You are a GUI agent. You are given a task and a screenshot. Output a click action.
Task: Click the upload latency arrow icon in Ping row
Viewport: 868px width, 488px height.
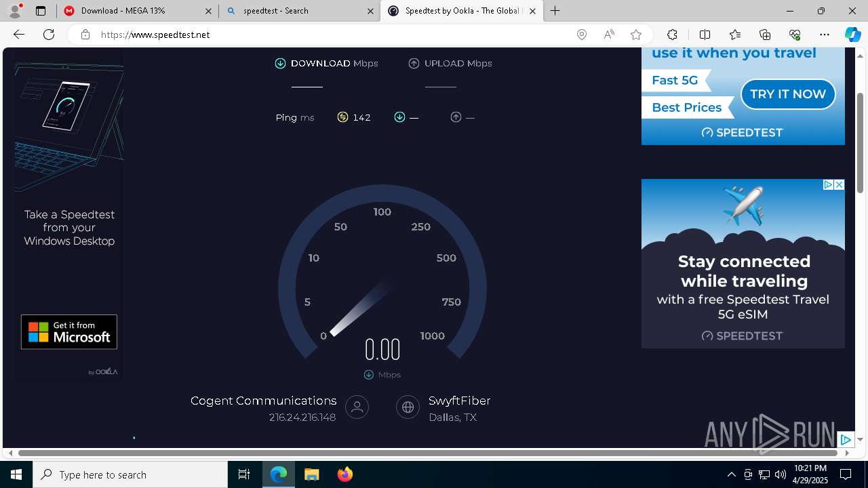tap(456, 117)
